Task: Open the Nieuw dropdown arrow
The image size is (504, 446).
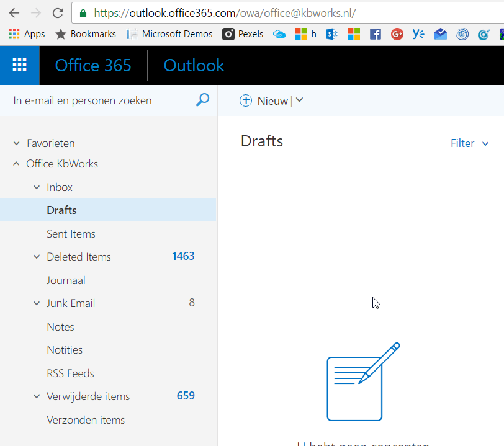Action: (x=299, y=100)
